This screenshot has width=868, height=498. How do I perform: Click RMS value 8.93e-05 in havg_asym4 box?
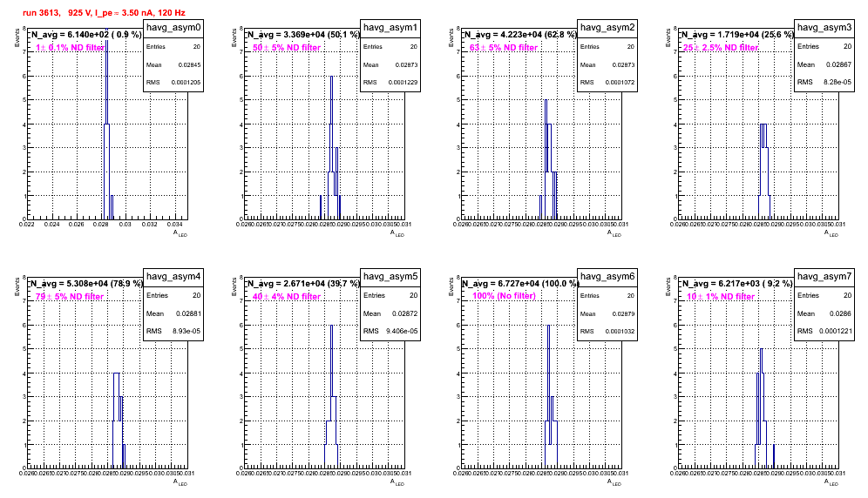click(186, 331)
